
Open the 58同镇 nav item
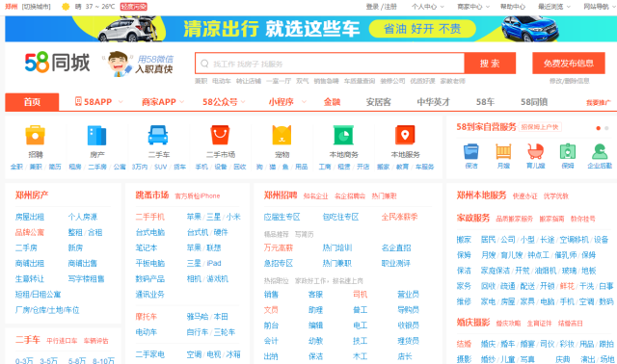(534, 102)
